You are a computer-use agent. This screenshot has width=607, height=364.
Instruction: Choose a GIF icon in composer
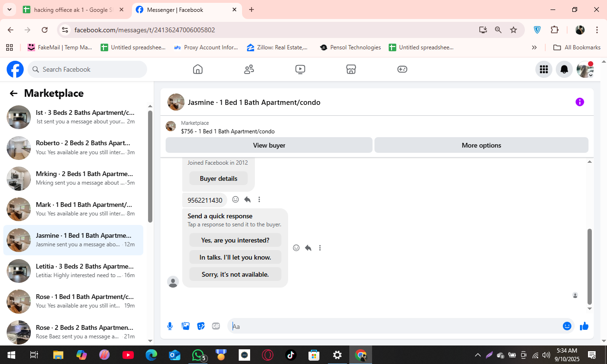[x=216, y=326]
